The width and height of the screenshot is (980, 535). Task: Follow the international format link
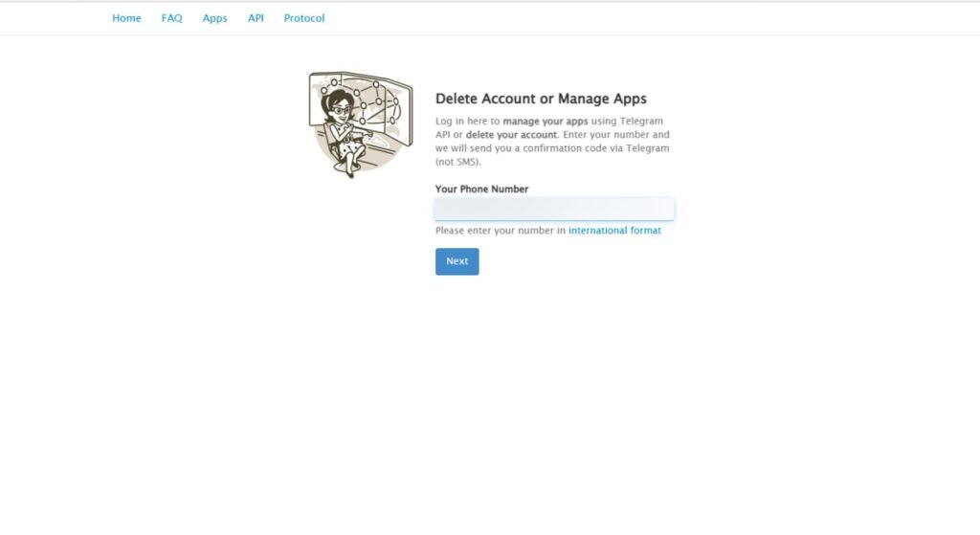(x=614, y=231)
